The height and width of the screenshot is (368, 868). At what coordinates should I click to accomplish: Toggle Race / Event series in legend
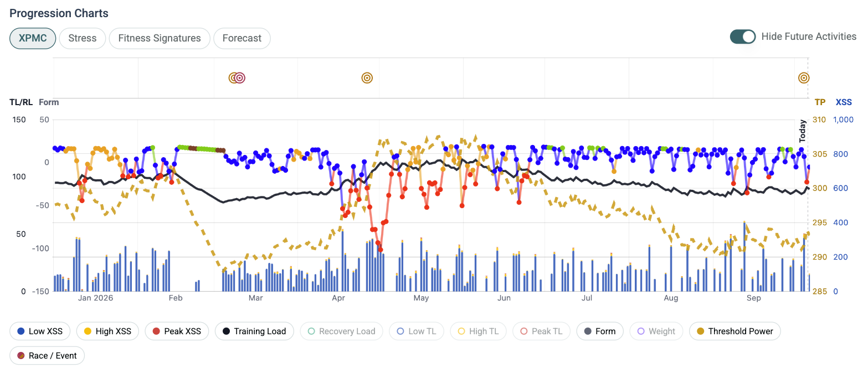[x=47, y=356]
